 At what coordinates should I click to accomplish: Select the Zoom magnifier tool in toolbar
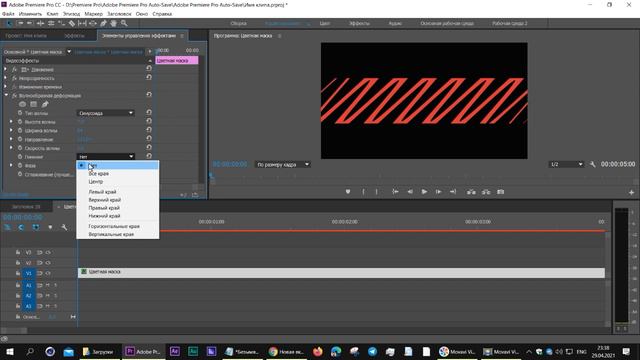[124, 24]
